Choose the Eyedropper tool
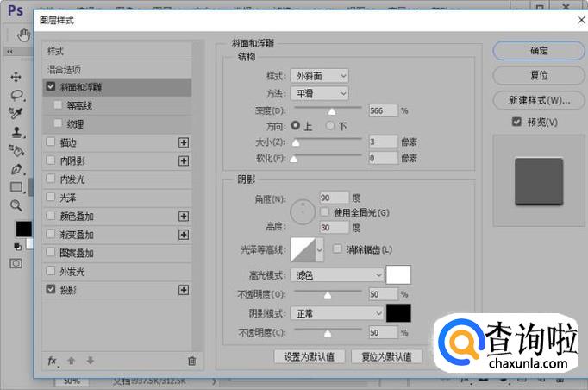The image size is (588, 390). 16,114
